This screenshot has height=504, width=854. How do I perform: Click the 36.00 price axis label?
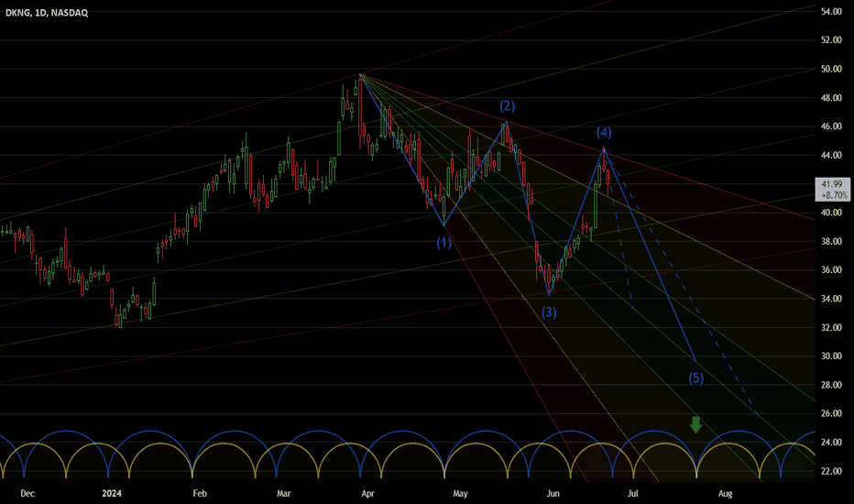[831, 269]
